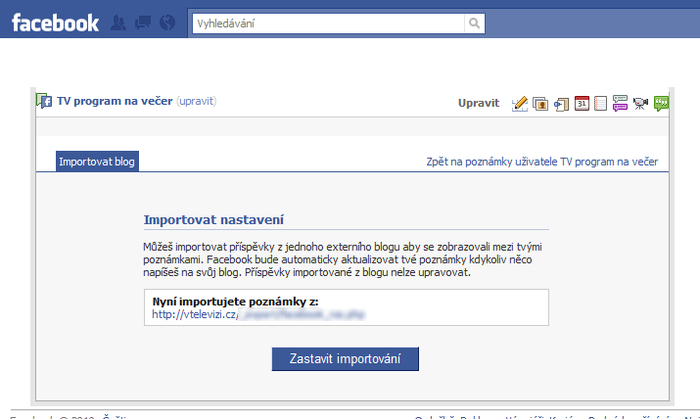
Task: Click the TV program page icon
Action: point(44,101)
